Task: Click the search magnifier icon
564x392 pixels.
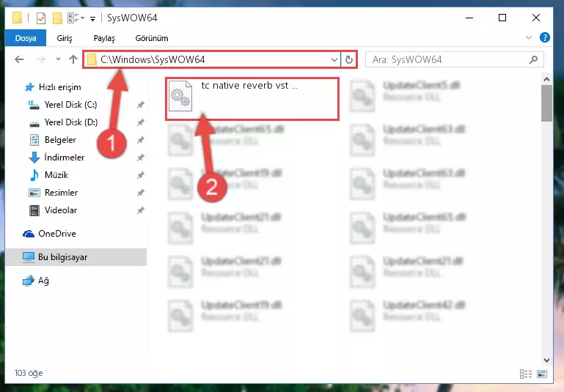Action: pyautogui.click(x=533, y=59)
